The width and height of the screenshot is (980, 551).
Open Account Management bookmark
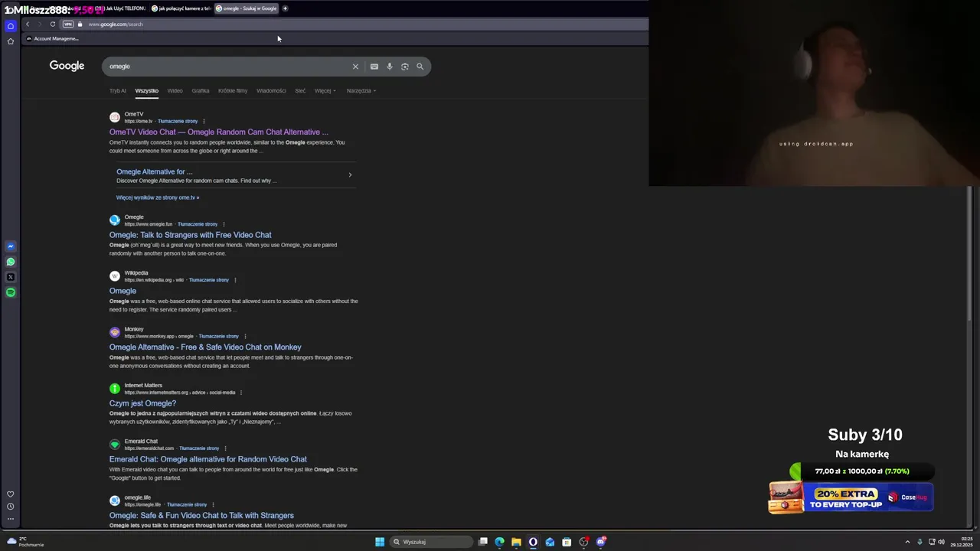click(x=52, y=38)
